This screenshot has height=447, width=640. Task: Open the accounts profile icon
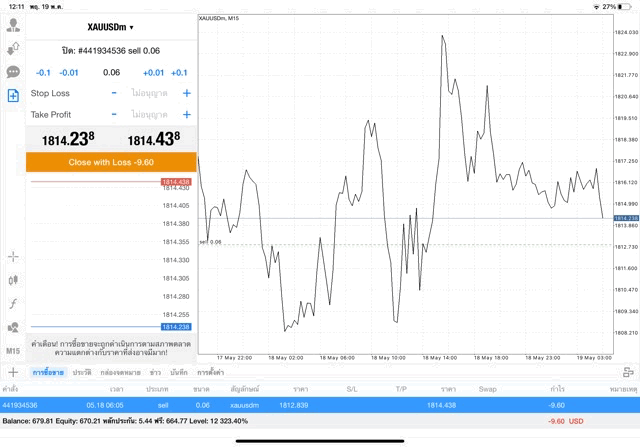pyautogui.click(x=13, y=25)
